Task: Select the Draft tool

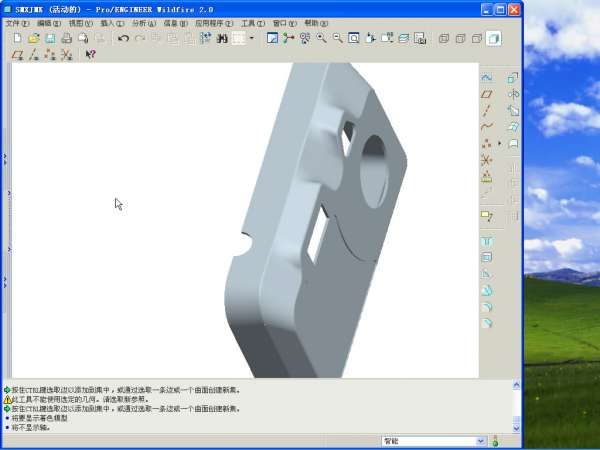Action: tap(487, 290)
